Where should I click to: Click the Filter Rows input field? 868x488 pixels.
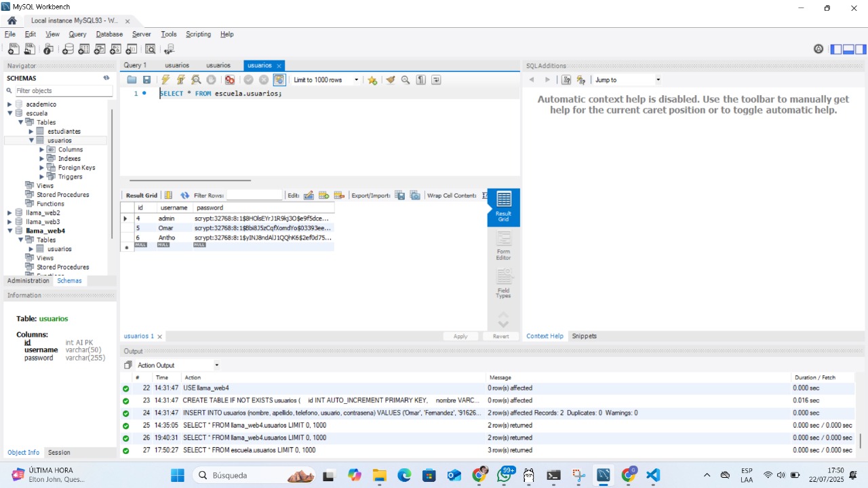[x=254, y=195]
